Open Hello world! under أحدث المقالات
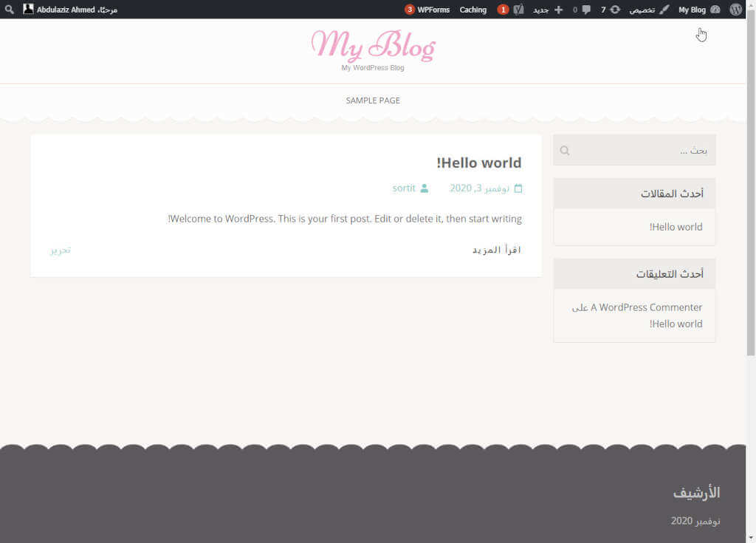756x543 pixels. (676, 227)
